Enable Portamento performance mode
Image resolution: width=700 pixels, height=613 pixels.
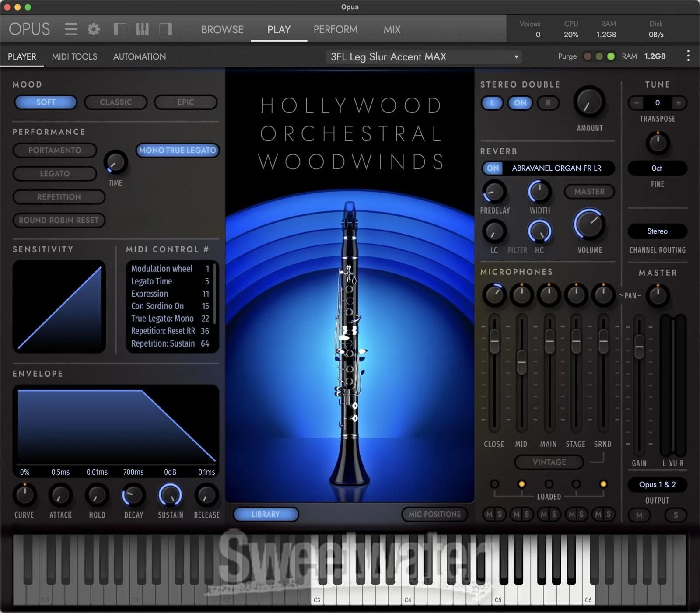click(55, 150)
